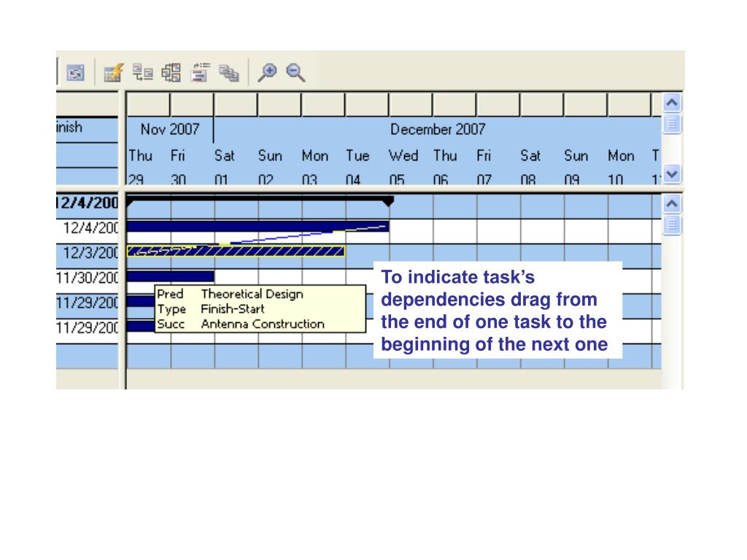Click the timeline header scrollbar thumb
Image resolution: width=747 pixels, height=560 pixels.
(x=672, y=124)
